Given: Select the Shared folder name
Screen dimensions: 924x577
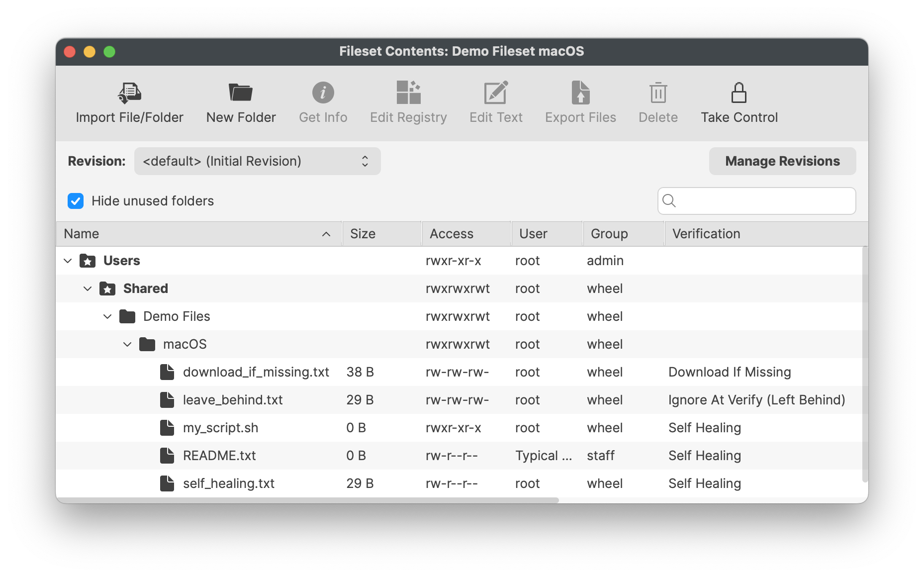Looking at the screenshot, I should (146, 288).
